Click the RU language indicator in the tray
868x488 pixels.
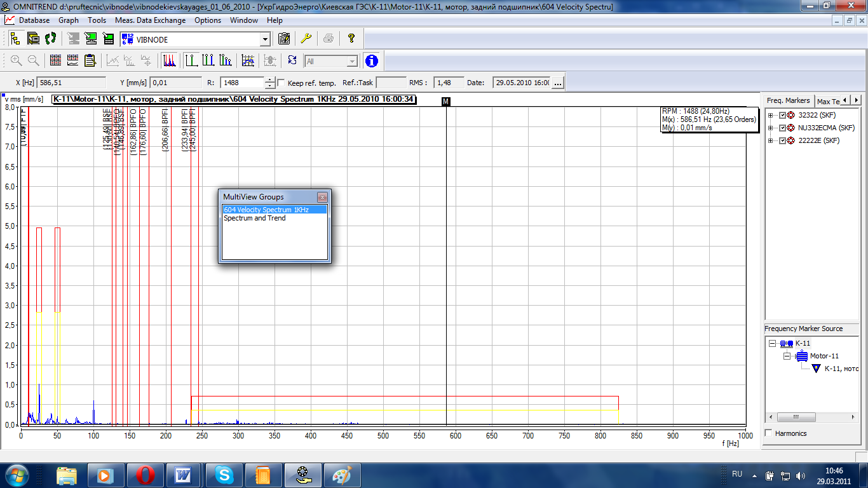click(737, 474)
